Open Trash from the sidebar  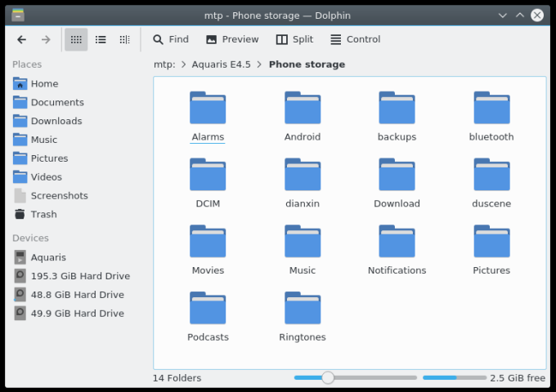pyautogui.click(x=43, y=214)
